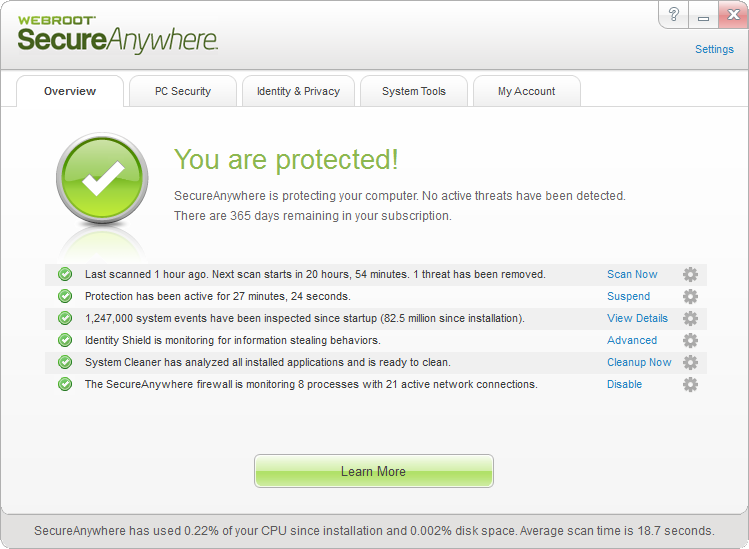Open firewall gear settings next to Disable
The height and width of the screenshot is (549, 749).
pyautogui.click(x=690, y=384)
